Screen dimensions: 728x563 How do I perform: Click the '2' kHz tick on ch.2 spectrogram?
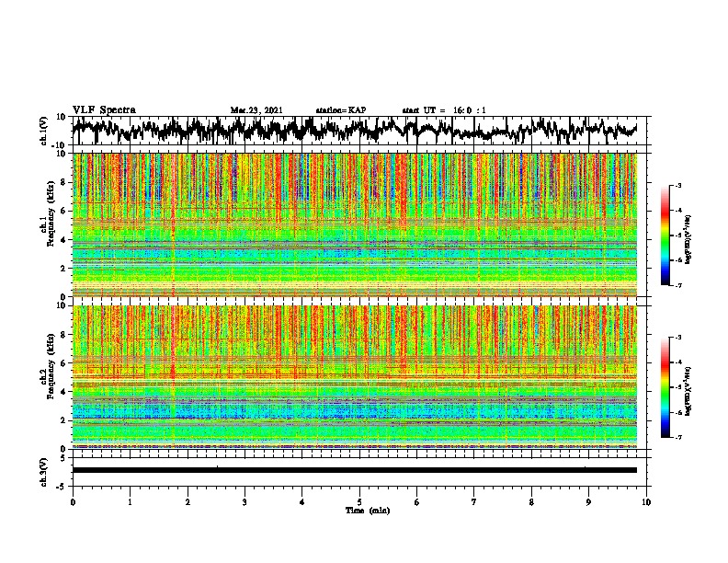pyautogui.click(x=64, y=420)
